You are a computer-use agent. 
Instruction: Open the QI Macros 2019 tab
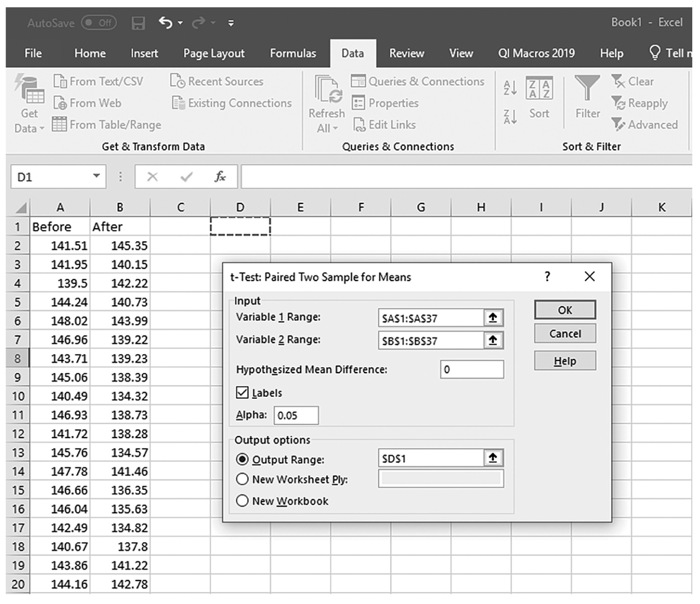536,53
